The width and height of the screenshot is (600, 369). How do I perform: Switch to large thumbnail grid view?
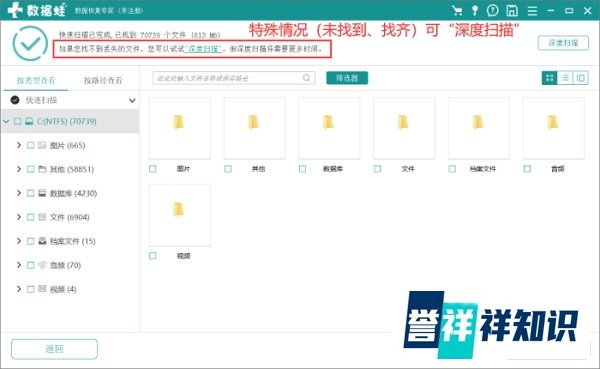549,78
